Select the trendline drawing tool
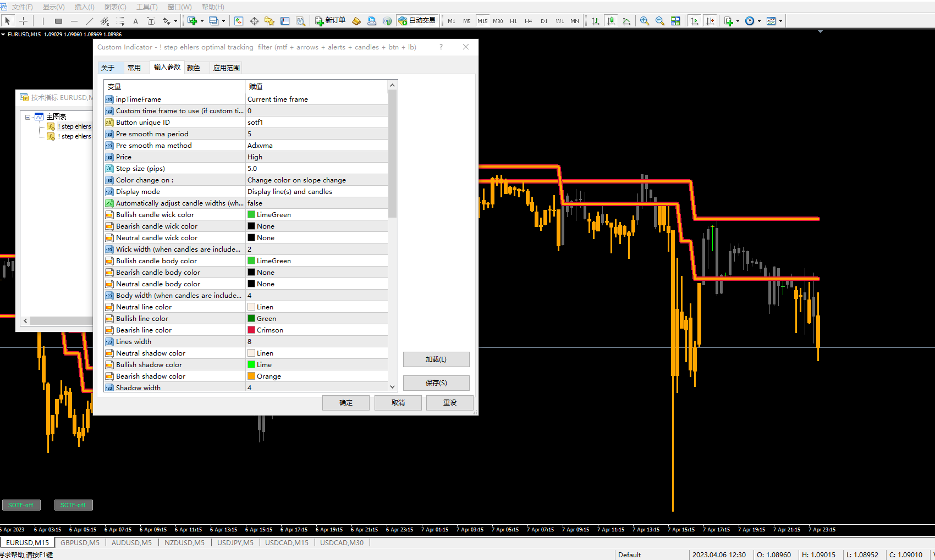This screenshot has width=935, height=560. 90,21
